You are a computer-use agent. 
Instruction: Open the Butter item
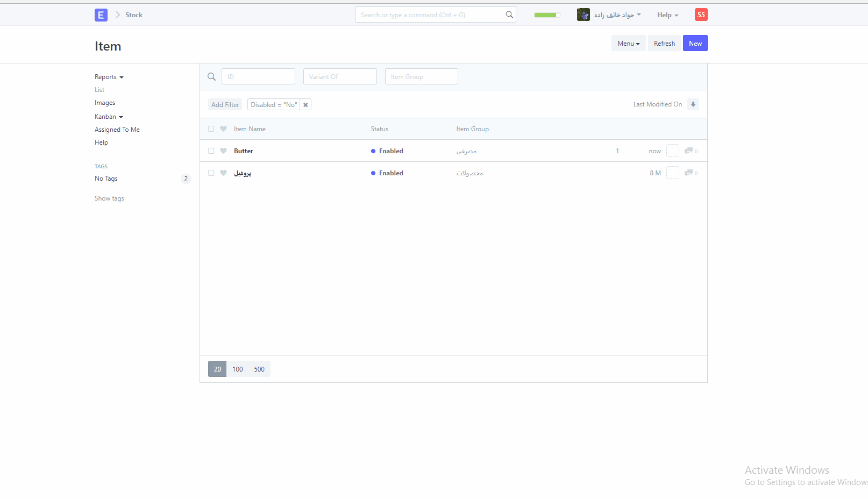244,151
